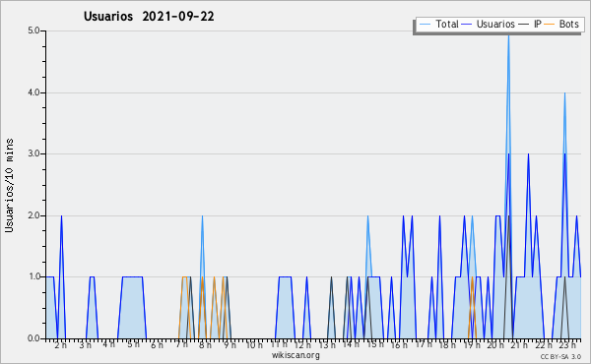Click the 10 h label on the x-axis
The width and height of the screenshot is (591, 364).
click(254, 344)
